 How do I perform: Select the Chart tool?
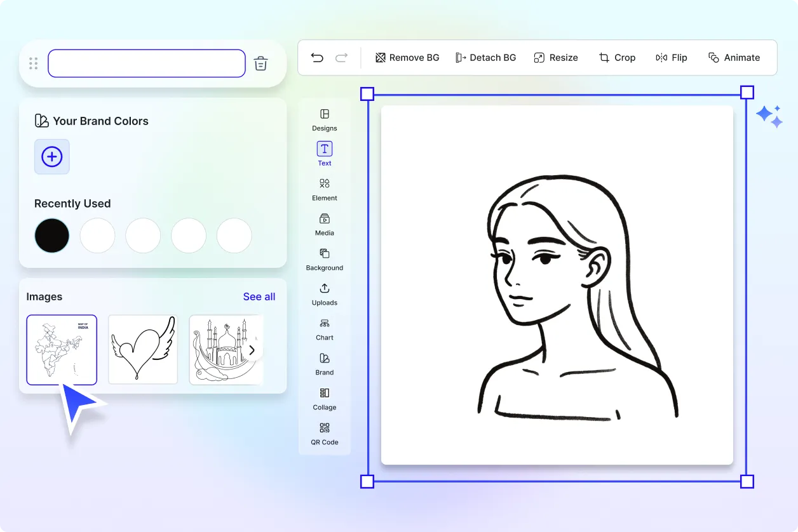(x=324, y=328)
